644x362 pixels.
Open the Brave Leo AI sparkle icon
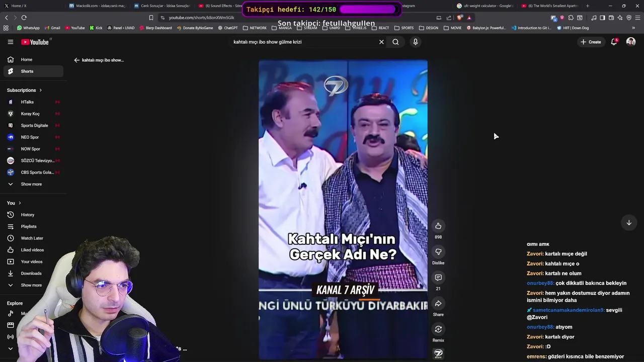click(620, 18)
